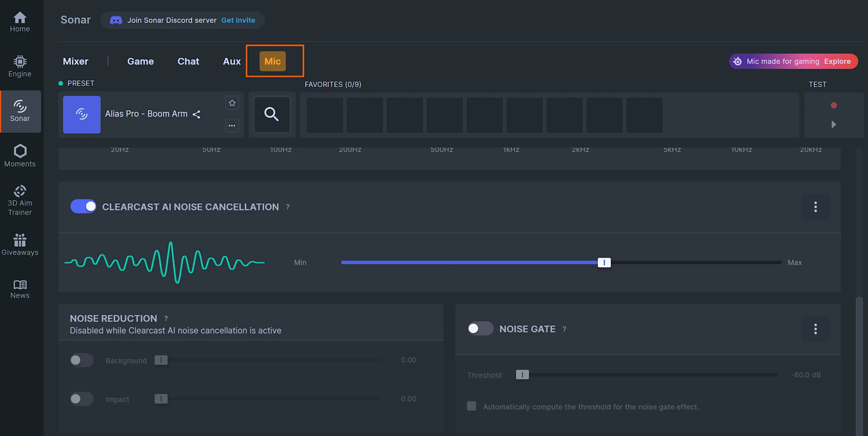
Task: Click the Discord logo icon
Action: point(116,20)
